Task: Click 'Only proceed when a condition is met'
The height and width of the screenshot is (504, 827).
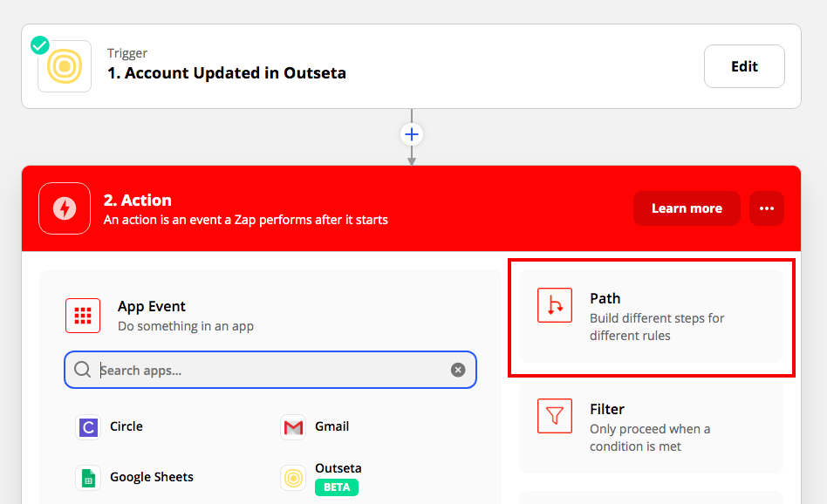Action: click(x=650, y=438)
